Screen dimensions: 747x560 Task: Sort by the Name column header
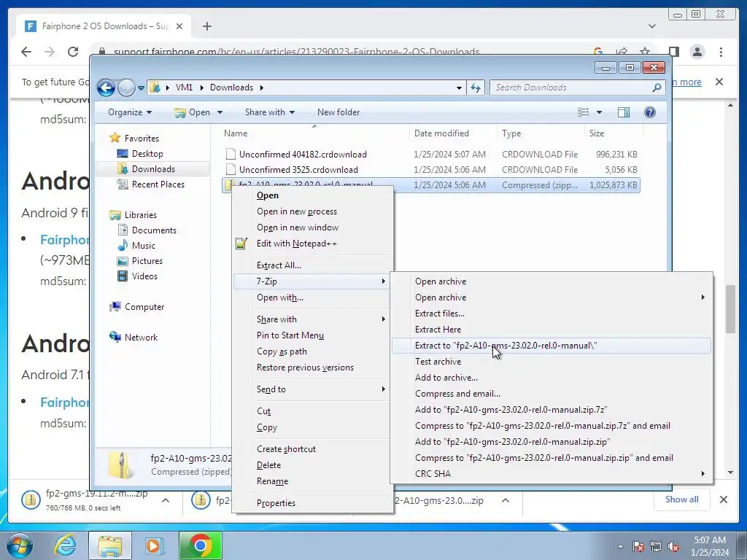tap(314, 133)
